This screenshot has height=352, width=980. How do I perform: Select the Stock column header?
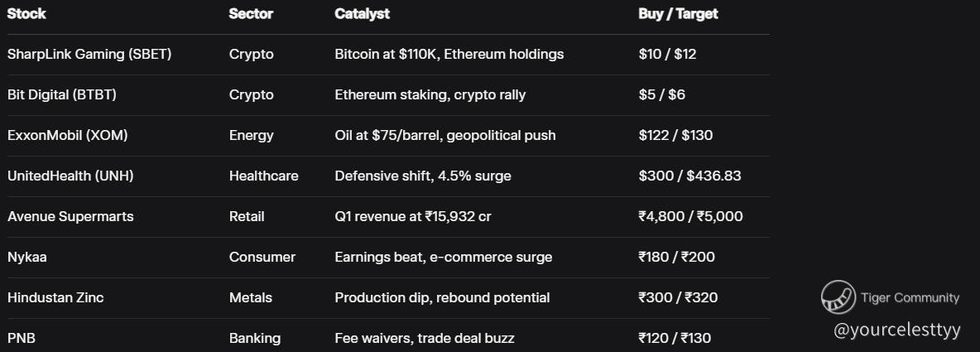tap(26, 13)
